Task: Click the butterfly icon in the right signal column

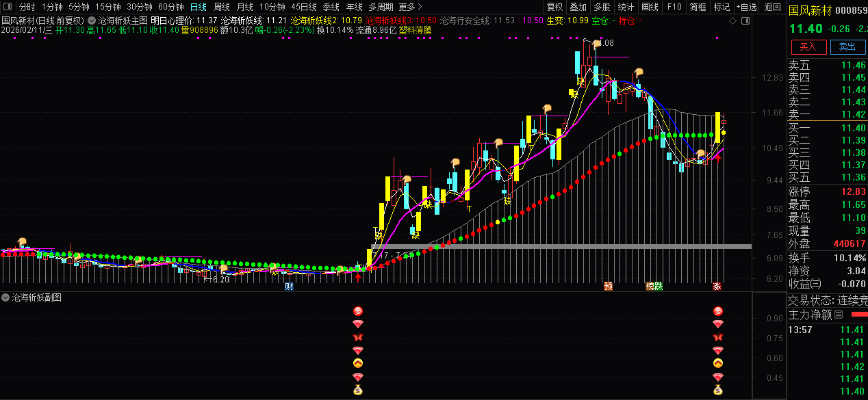Action: (718, 337)
